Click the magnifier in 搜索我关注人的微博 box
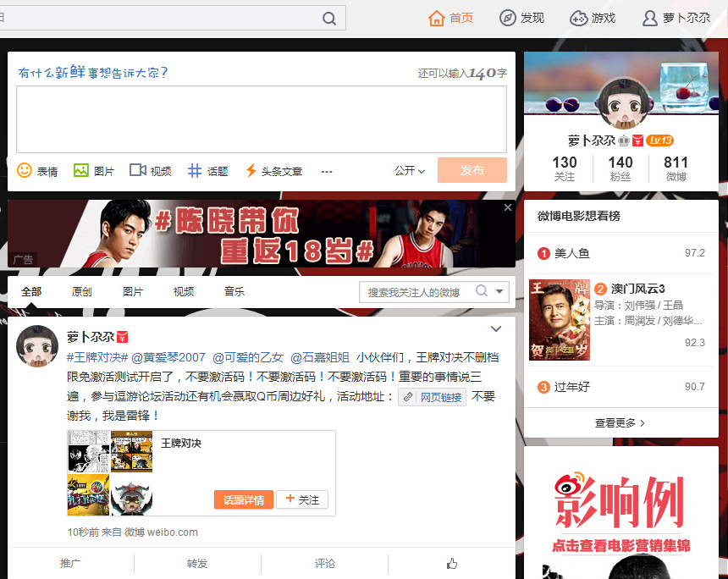 coord(482,291)
